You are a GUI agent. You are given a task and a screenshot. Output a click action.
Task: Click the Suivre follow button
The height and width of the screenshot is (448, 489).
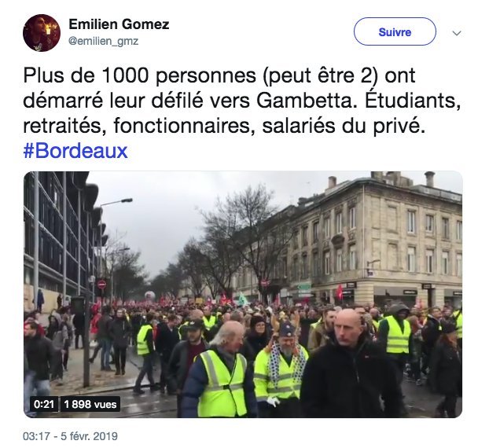point(395,31)
